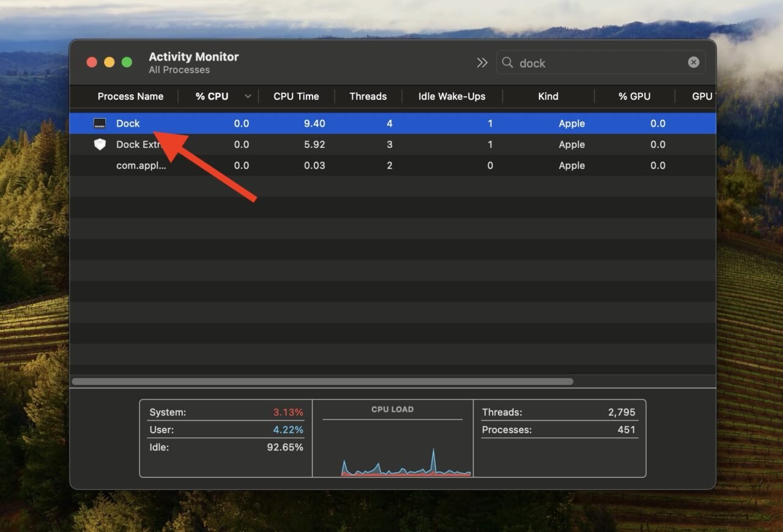Click the green full-screen button of Activity Monitor
Screen dimensions: 783x532
pos(127,62)
